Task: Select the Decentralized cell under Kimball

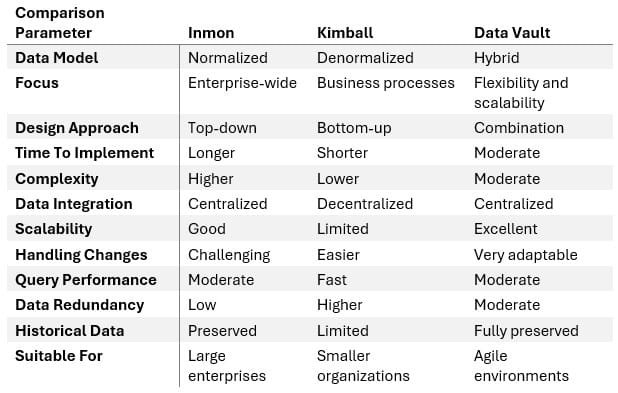Action: (365, 204)
